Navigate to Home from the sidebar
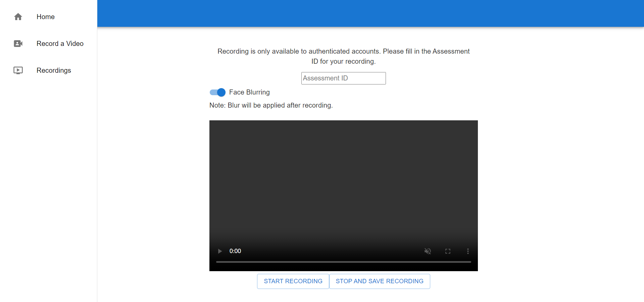 click(45, 17)
